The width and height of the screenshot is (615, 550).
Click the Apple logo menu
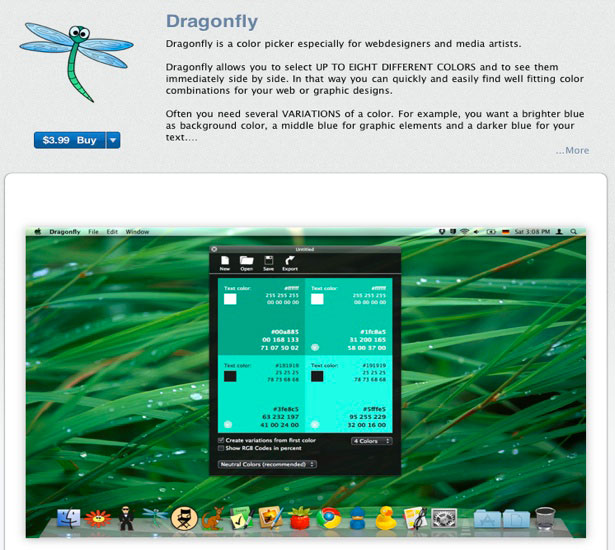(x=38, y=231)
